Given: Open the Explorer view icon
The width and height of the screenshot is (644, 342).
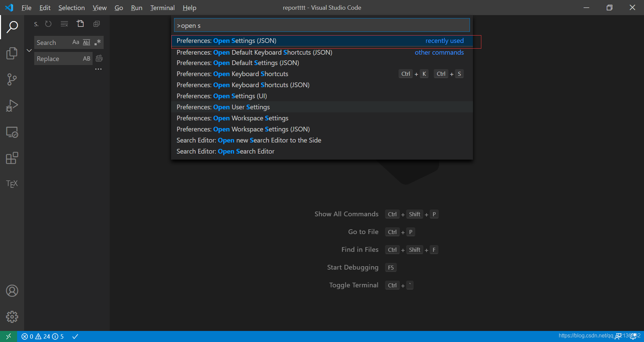Looking at the screenshot, I should 12,53.
